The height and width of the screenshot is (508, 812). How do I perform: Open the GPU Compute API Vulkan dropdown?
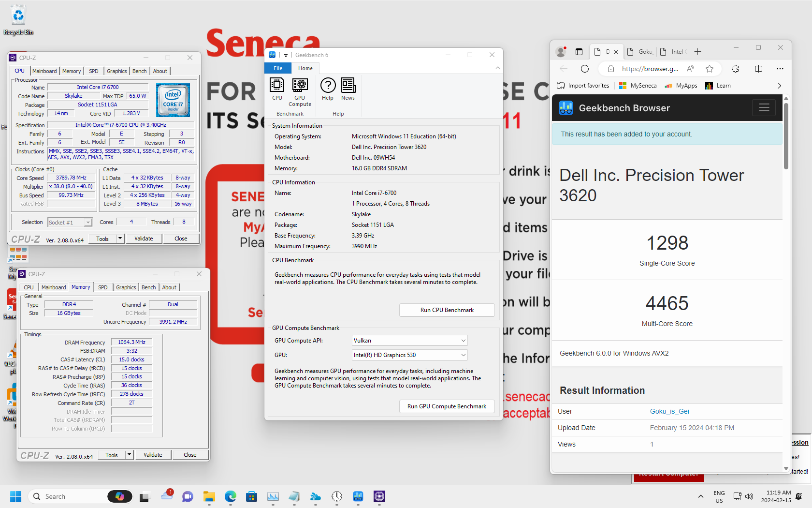click(410, 341)
